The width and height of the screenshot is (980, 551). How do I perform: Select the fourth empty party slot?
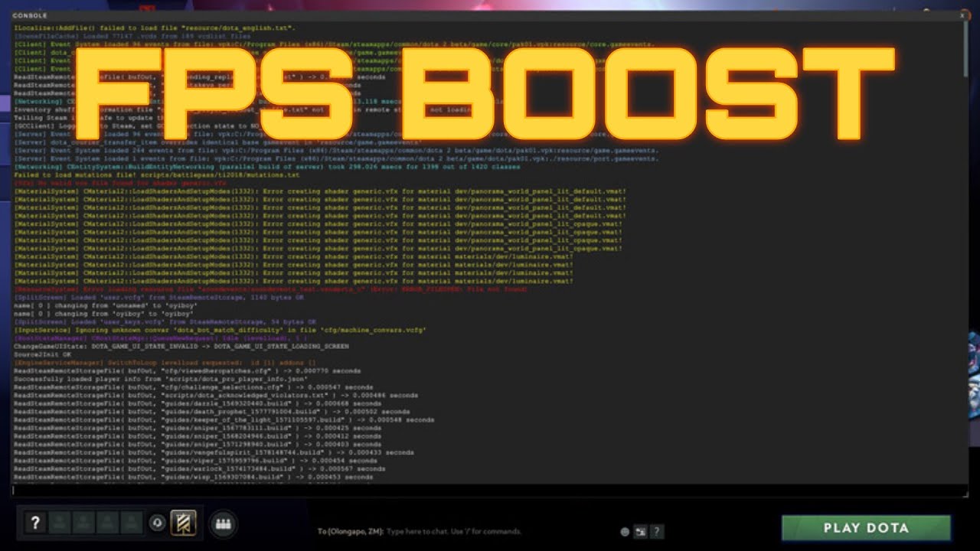click(132, 523)
